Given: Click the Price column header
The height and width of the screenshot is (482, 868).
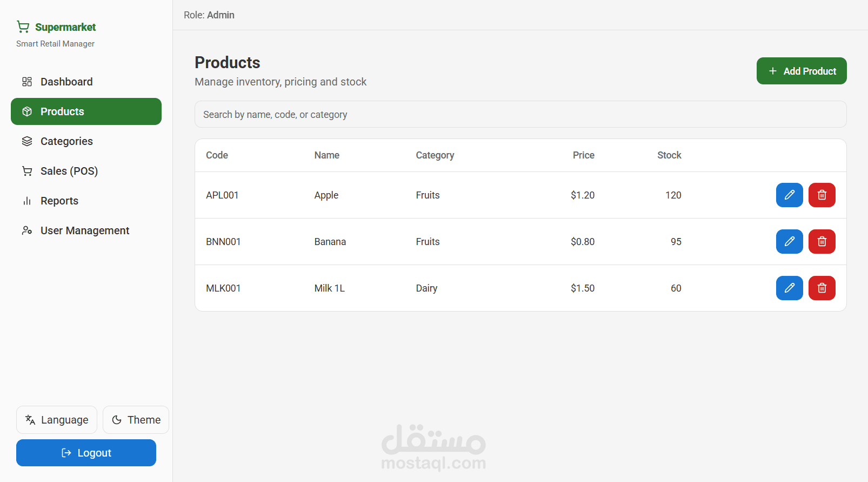Looking at the screenshot, I should pyautogui.click(x=583, y=155).
